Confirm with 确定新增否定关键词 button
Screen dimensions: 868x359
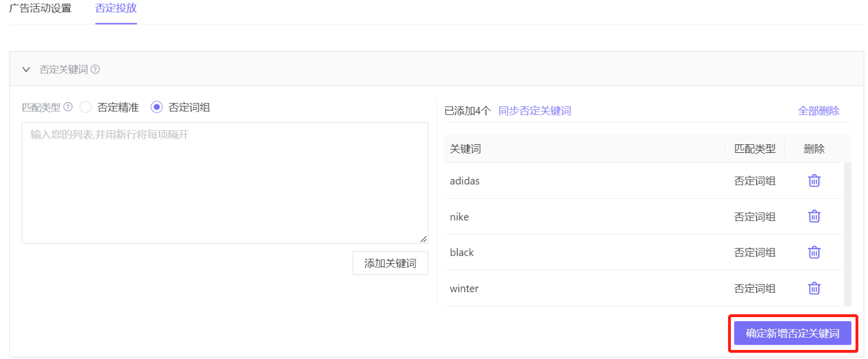click(x=793, y=334)
